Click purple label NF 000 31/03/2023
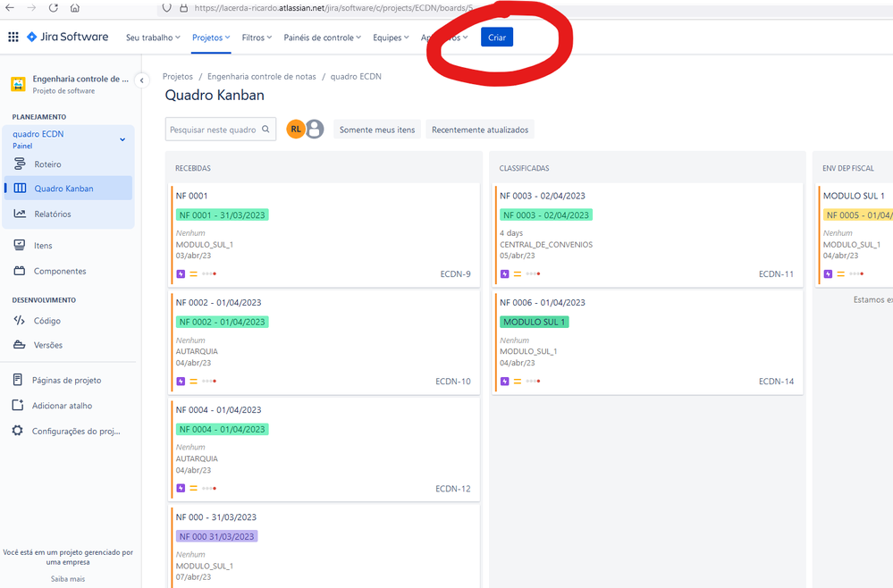Screen dimensions: 893x588 [x=217, y=536]
